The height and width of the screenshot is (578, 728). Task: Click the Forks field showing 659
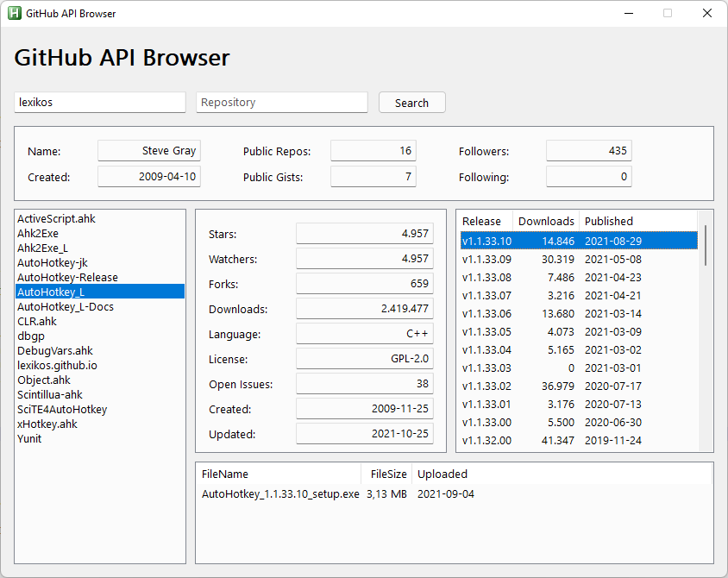(x=365, y=284)
